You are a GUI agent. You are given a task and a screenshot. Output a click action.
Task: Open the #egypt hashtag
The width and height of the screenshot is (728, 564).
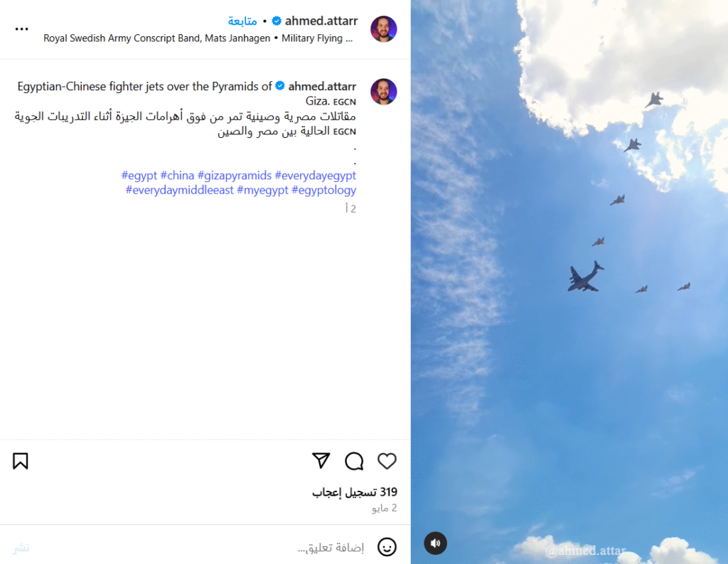(x=139, y=176)
